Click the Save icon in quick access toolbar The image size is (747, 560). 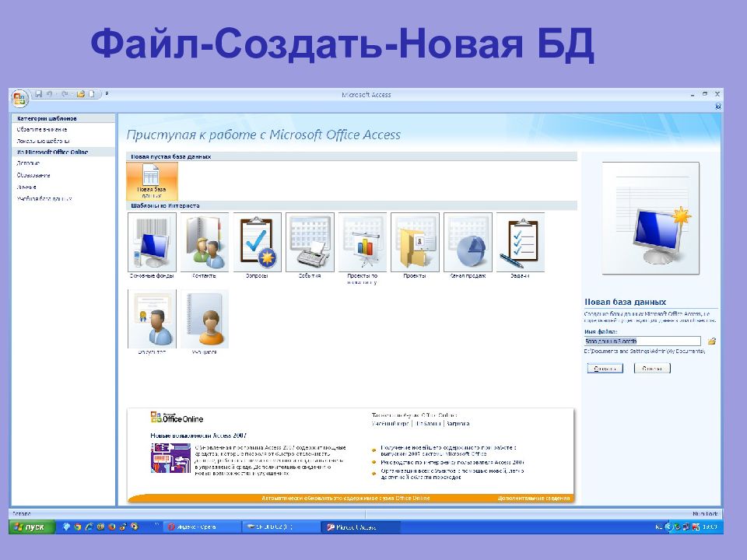(38, 94)
